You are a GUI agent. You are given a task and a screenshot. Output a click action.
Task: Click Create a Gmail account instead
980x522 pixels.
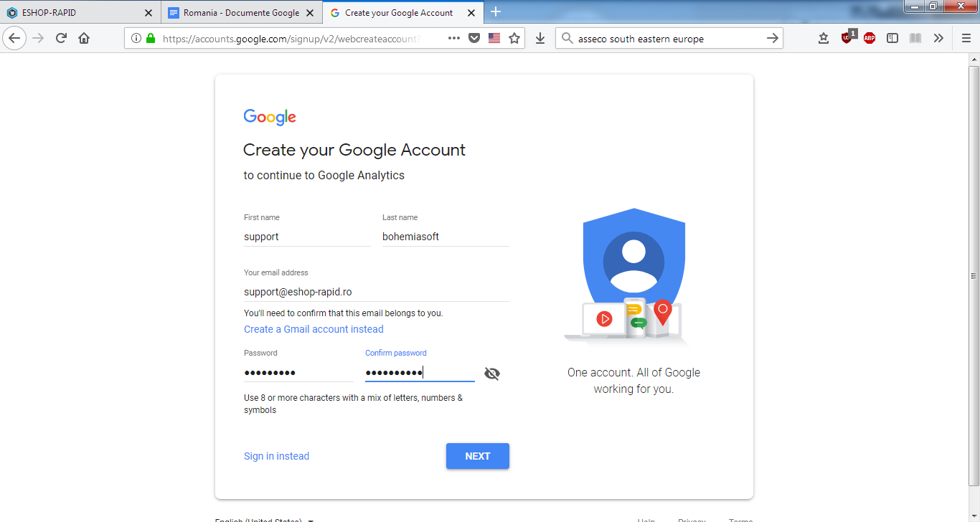(x=314, y=329)
